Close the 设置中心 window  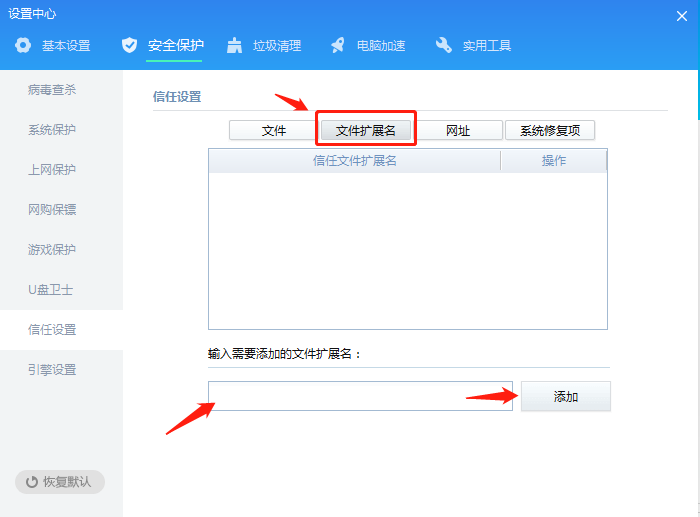click(681, 16)
